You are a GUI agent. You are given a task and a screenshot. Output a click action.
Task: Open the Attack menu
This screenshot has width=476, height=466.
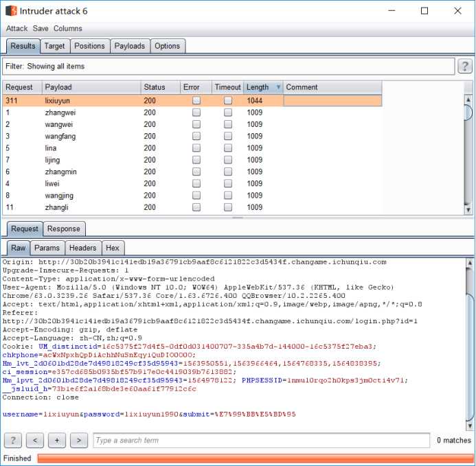tap(16, 29)
